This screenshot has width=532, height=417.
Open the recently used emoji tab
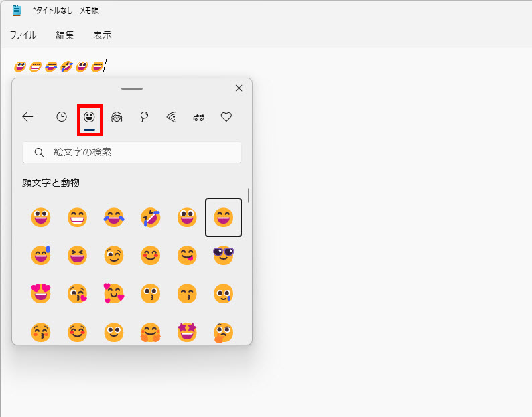(62, 117)
